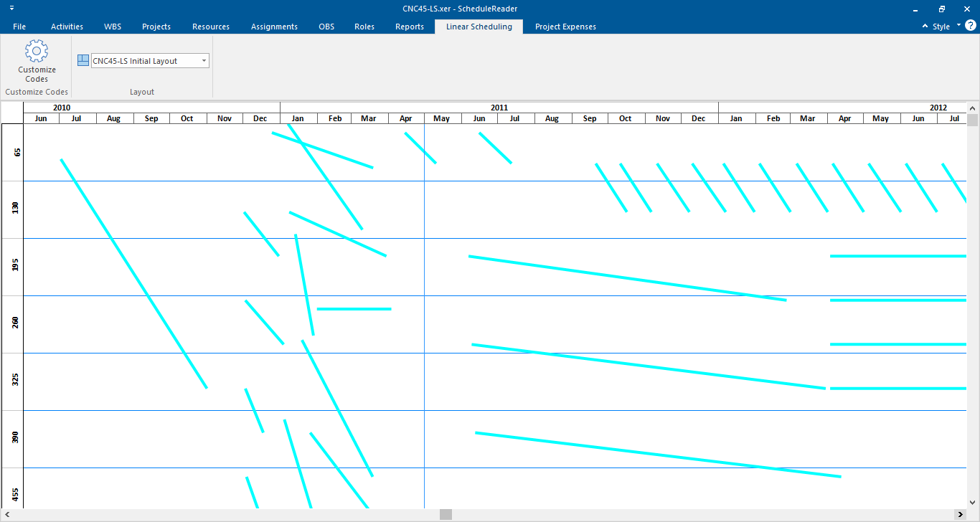Open the Reports tab
The height and width of the screenshot is (522, 980).
410,27
